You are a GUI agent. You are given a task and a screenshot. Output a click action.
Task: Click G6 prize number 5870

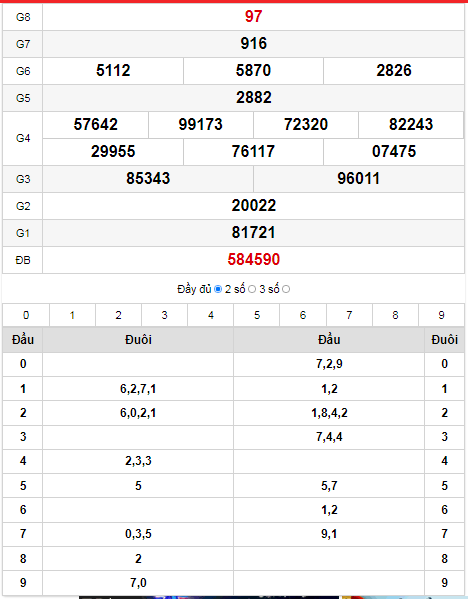(253, 71)
